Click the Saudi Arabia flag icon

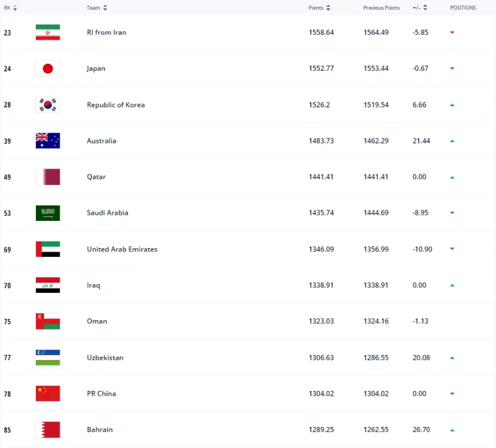coord(48,213)
